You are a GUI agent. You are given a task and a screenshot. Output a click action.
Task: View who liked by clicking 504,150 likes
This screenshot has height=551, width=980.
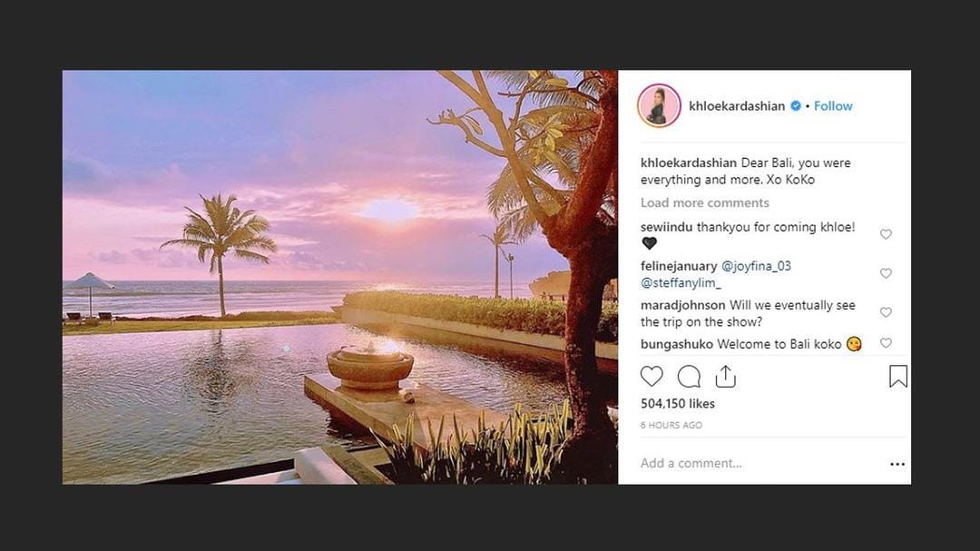(677, 403)
